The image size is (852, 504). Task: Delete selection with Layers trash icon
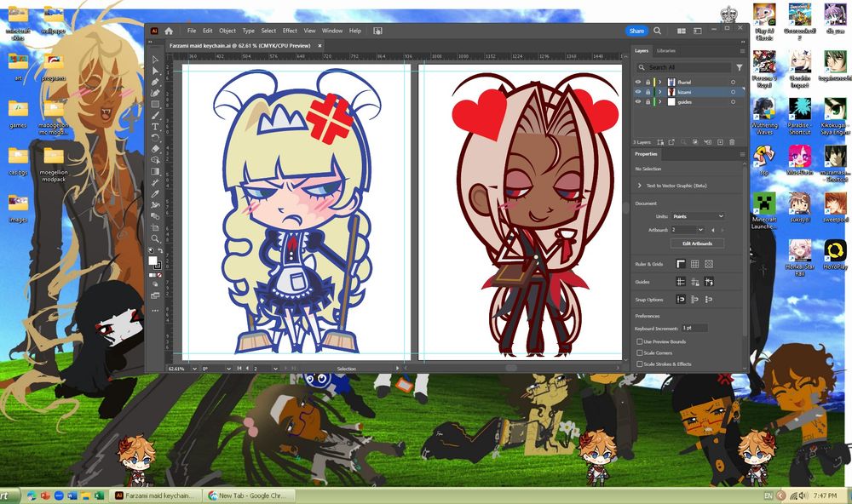(x=732, y=142)
